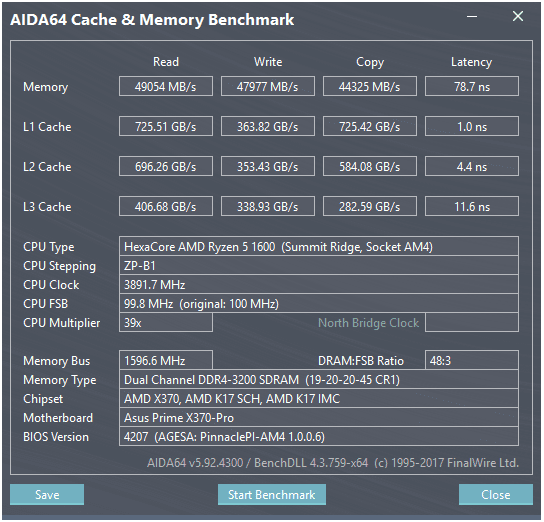544x522 pixels.
Task: Close window using title bar X
Action: 518,16
